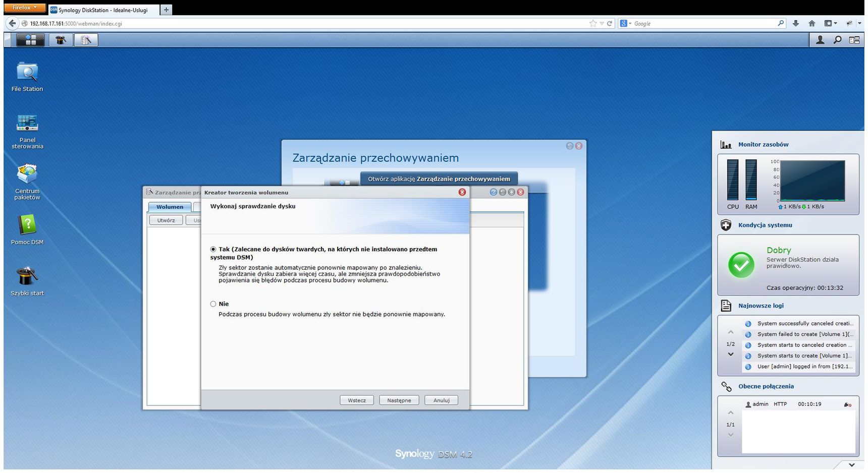Screen dimensions: 868x473
Task: Collapse the widgets panel bottom chevron
Action: (x=852, y=465)
